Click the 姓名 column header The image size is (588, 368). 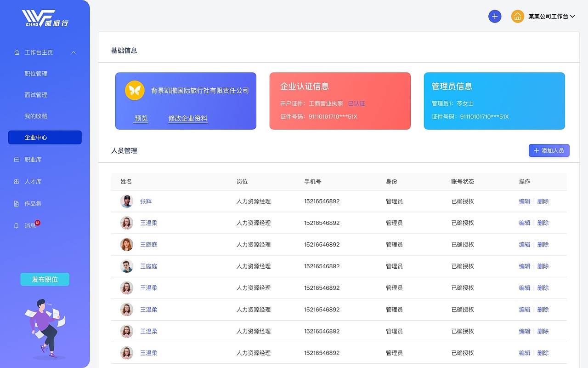click(x=126, y=182)
